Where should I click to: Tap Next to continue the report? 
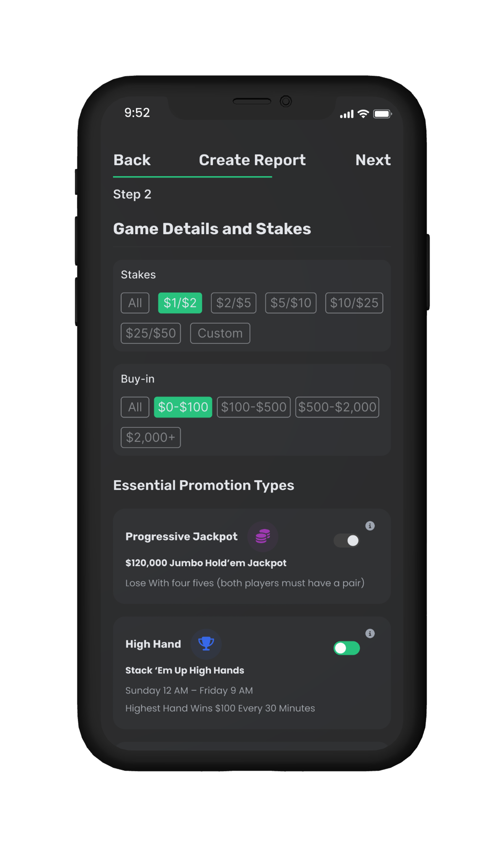click(373, 160)
